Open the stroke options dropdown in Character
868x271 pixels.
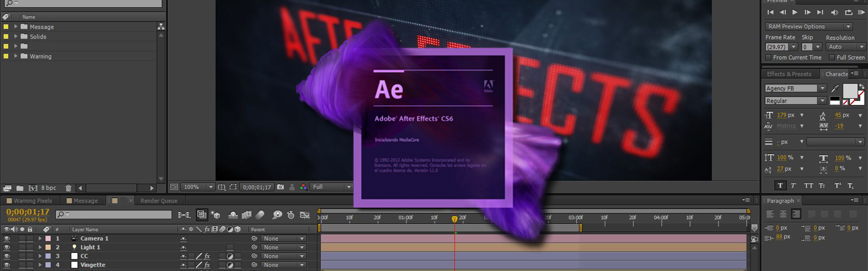[x=836, y=142]
